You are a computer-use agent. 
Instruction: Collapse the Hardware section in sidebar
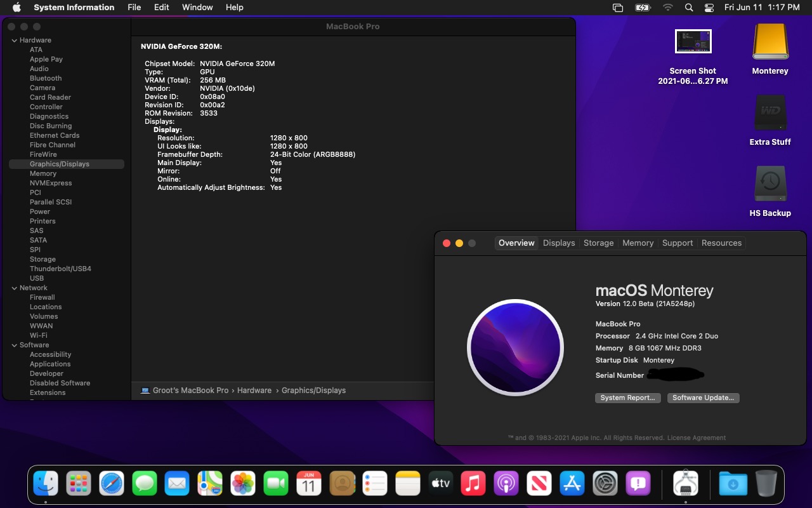pos(14,40)
